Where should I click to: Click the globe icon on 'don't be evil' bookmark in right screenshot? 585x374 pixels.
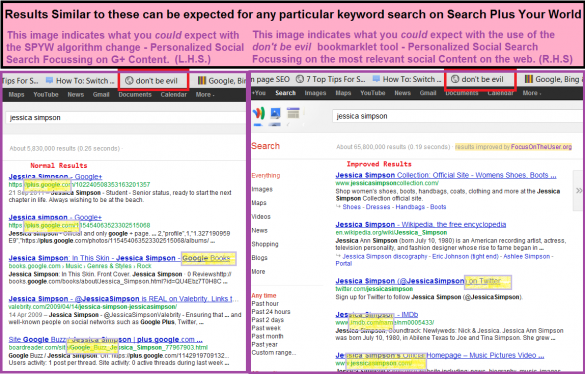(x=455, y=79)
